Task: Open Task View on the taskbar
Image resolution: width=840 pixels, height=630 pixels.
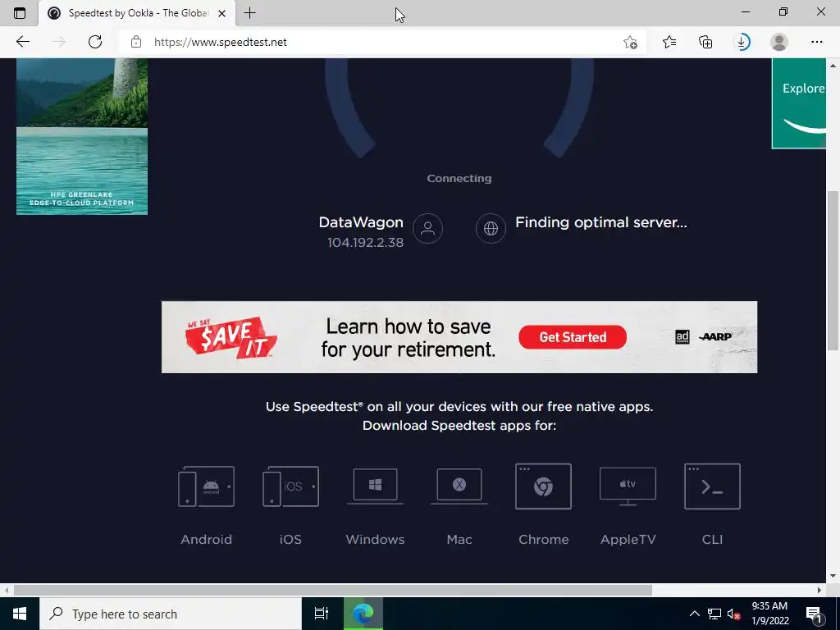Action: point(322,614)
